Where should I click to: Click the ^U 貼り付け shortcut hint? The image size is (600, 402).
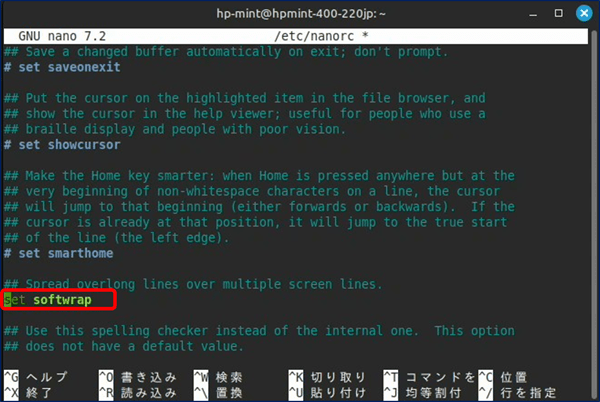coord(328,393)
